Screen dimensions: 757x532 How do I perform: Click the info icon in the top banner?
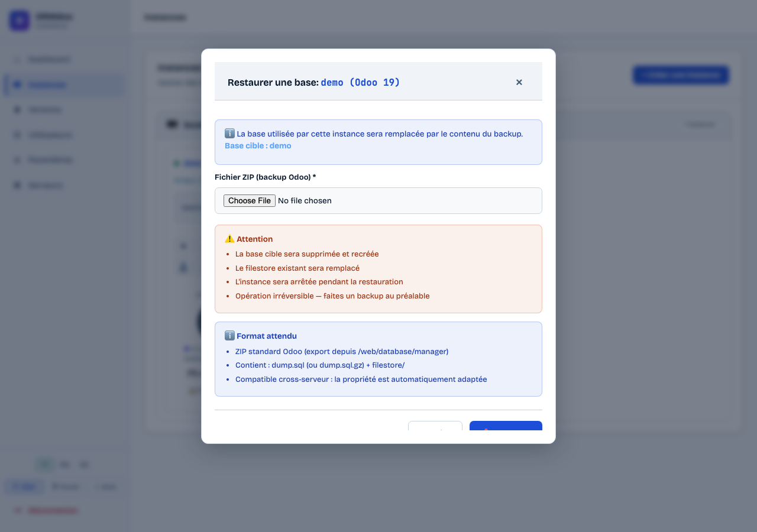pos(230,134)
